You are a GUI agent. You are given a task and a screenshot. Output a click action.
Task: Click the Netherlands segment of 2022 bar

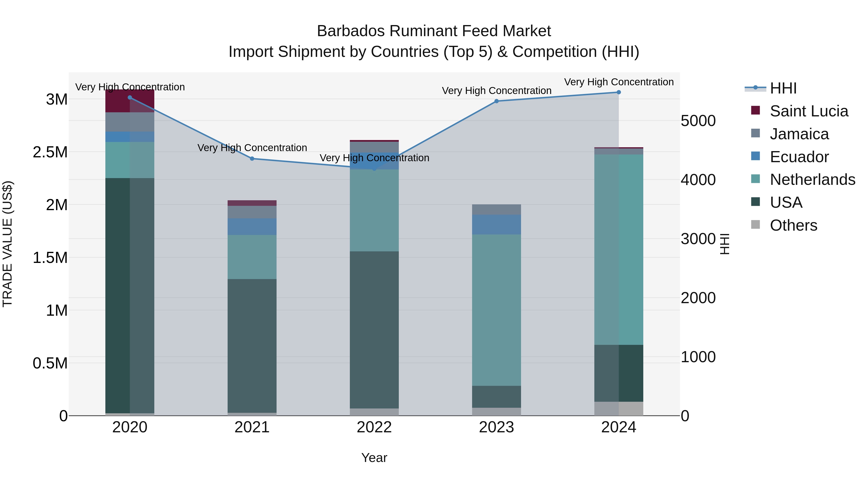[374, 210]
